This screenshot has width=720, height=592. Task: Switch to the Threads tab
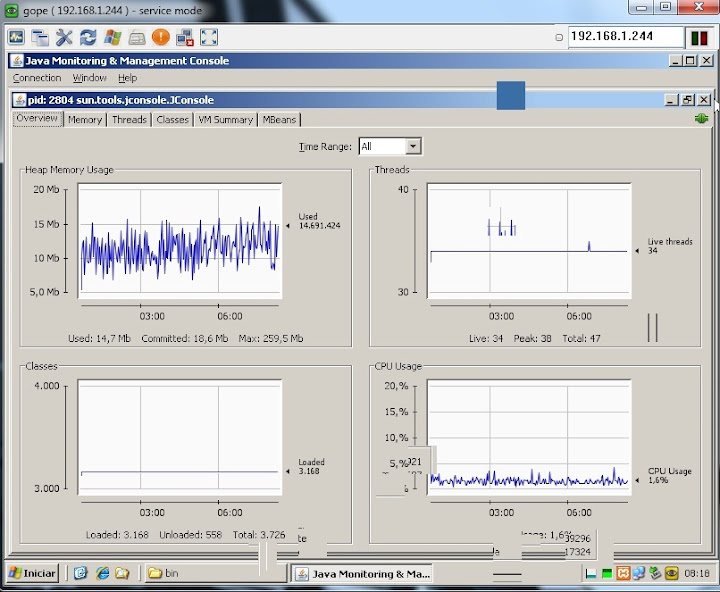click(x=129, y=119)
